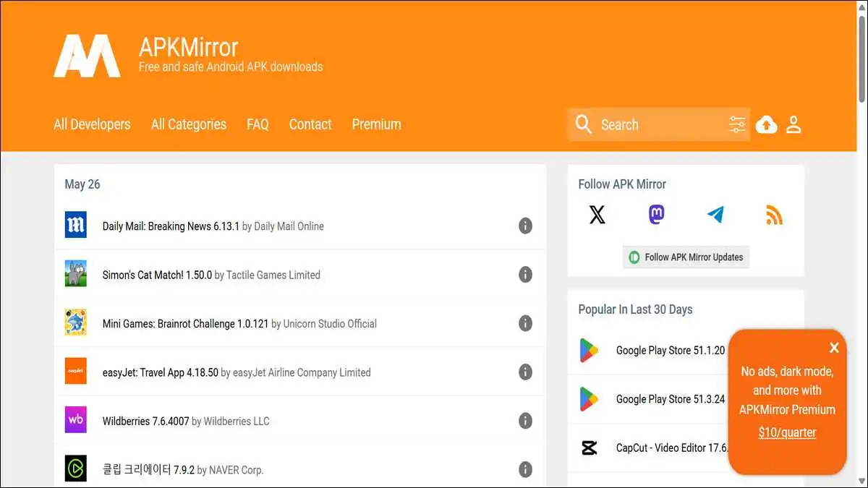Click Google Play Store 51.3.24 icon

click(x=590, y=398)
